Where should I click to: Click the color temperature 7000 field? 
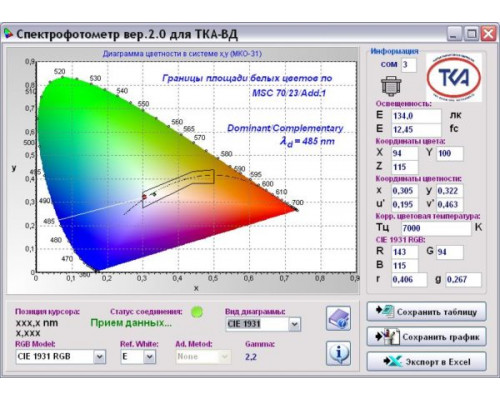tap(436, 228)
